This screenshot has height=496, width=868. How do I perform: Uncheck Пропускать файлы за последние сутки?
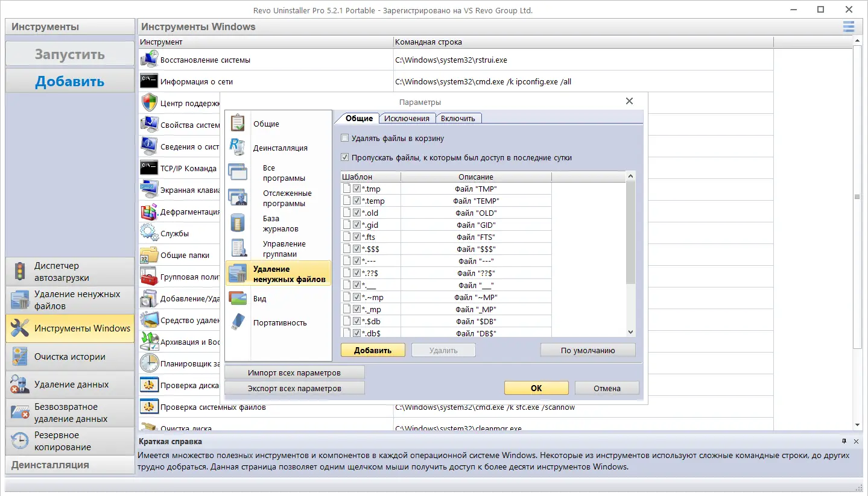[x=344, y=157]
